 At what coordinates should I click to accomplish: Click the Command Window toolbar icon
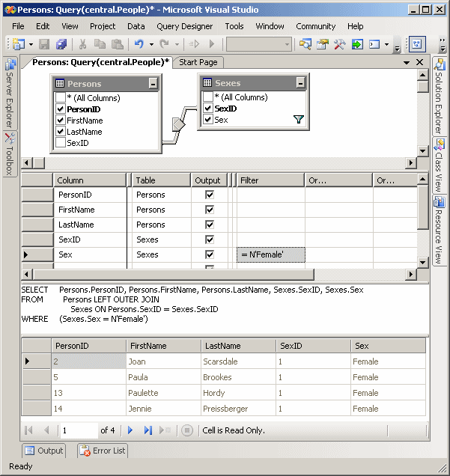[x=374, y=44]
